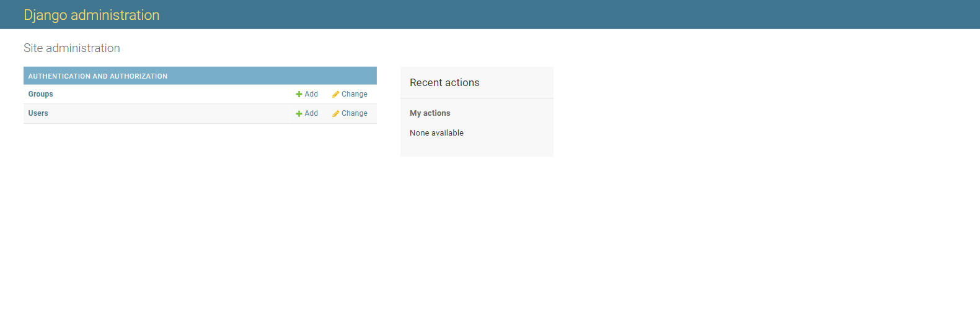Viewport: 980px width, 317px height.
Task: Click the None available text
Action: [436, 133]
